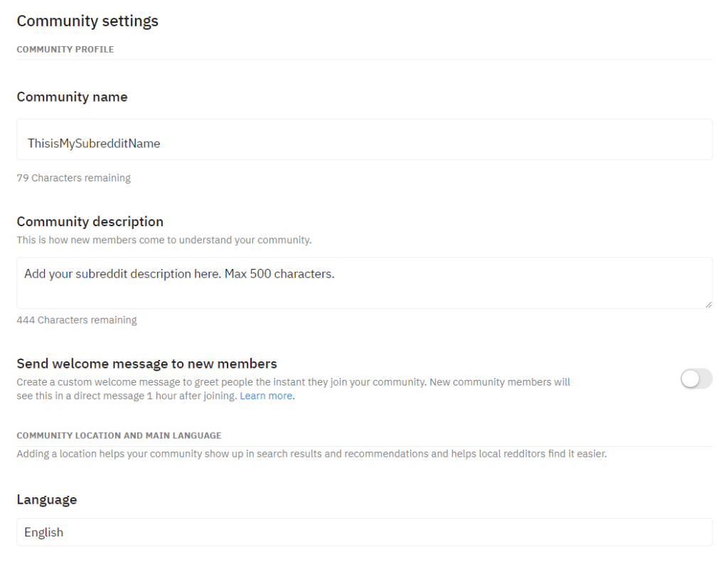Click the ThisisMySubredditName text
The width and height of the screenshot is (728, 562).
click(94, 143)
